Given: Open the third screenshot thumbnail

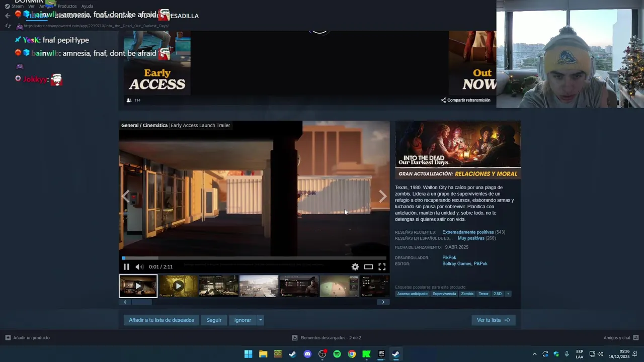Looking at the screenshot, I should coord(218,286).
